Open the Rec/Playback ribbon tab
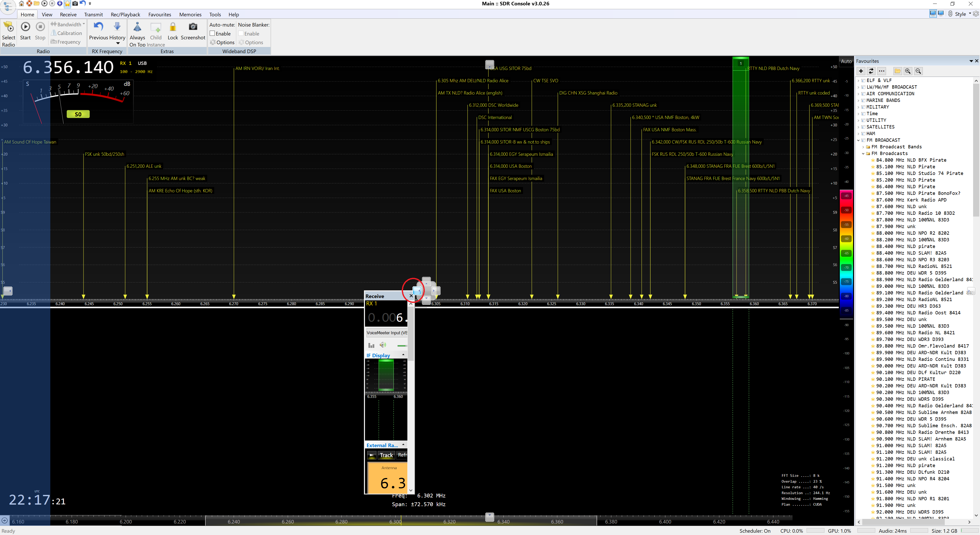Image resolution: width=980 pixels, height=535 pixels. [125, 15]
